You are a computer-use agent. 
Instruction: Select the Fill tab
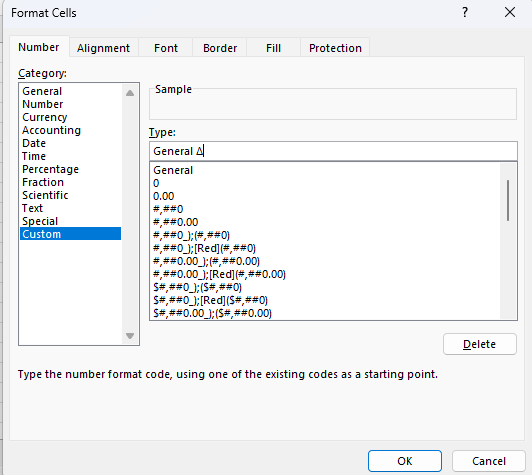273,48
